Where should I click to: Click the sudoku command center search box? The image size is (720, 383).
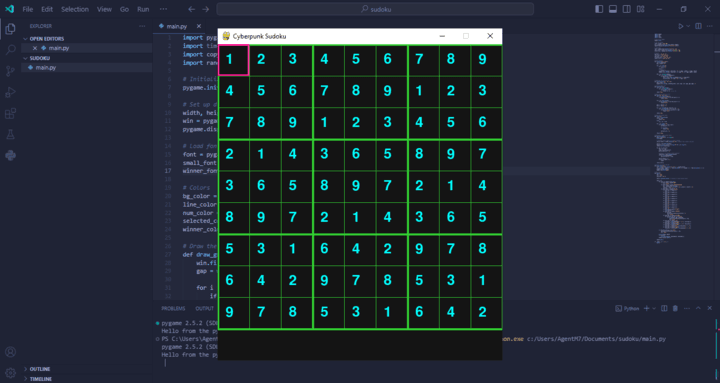point(375,9)
